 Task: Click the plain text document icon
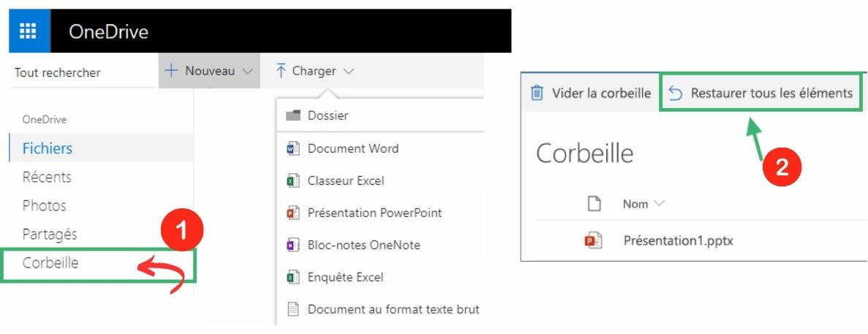click(293, 309)
